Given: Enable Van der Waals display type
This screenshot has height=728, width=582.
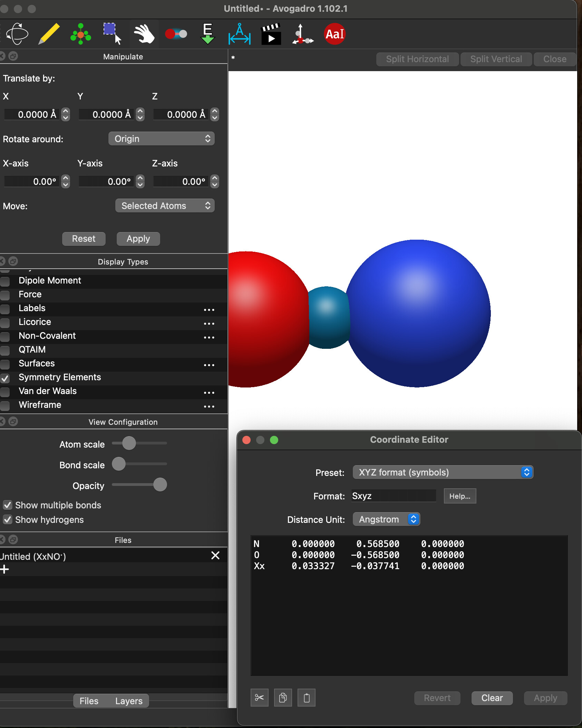Looking at the screenshot, I should (5, 391).
